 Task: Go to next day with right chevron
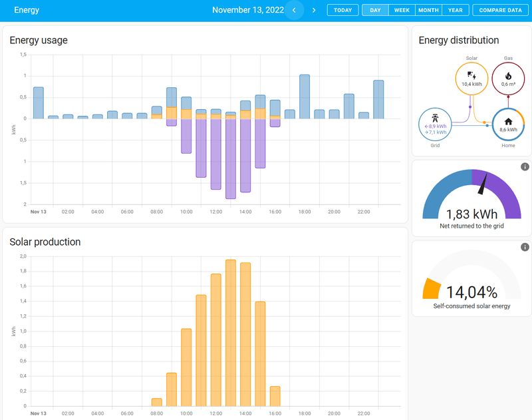click(x=314, y=10)
